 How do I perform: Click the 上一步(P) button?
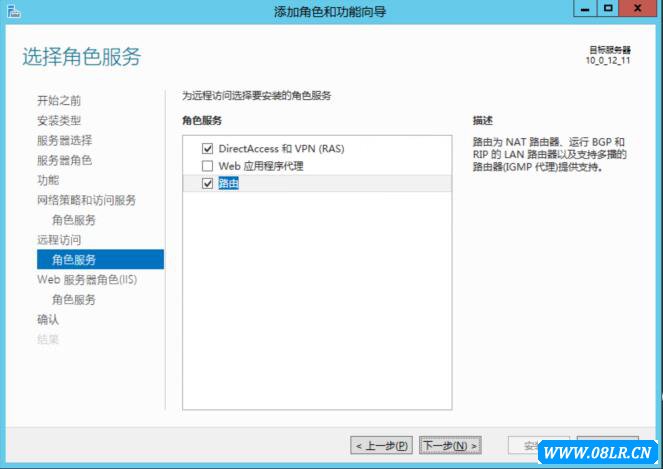381,445
